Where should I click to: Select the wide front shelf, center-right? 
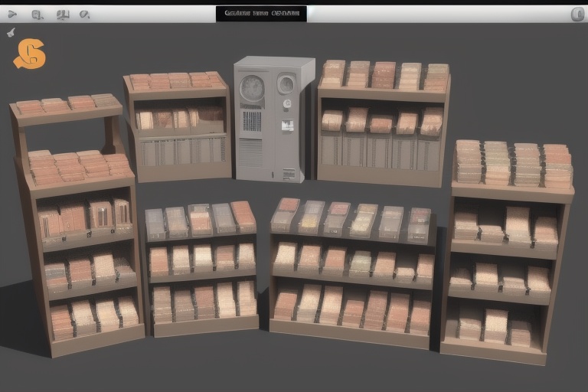coord(352,272)
